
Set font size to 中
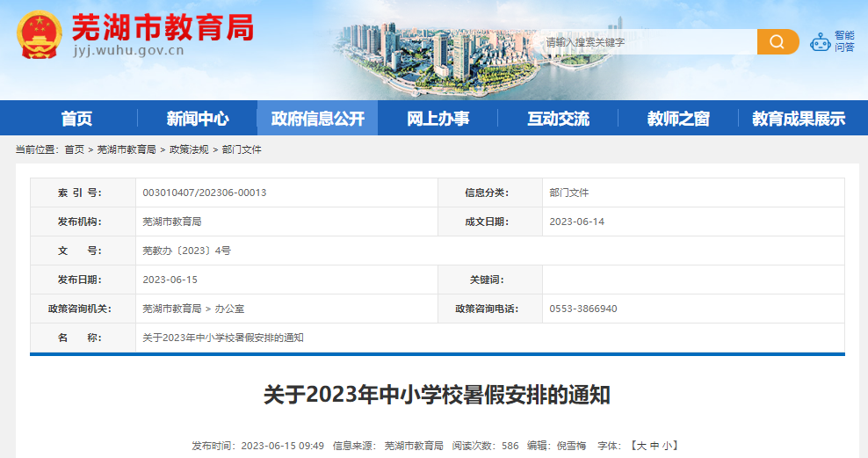[655, 446]
